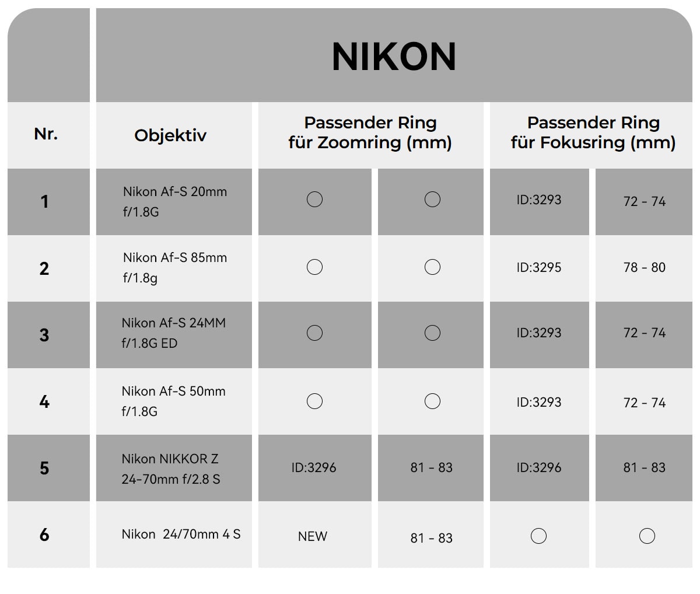Select the Objektiv column header
This screenshot has width=700, height=594.
(x=170, y=135)
